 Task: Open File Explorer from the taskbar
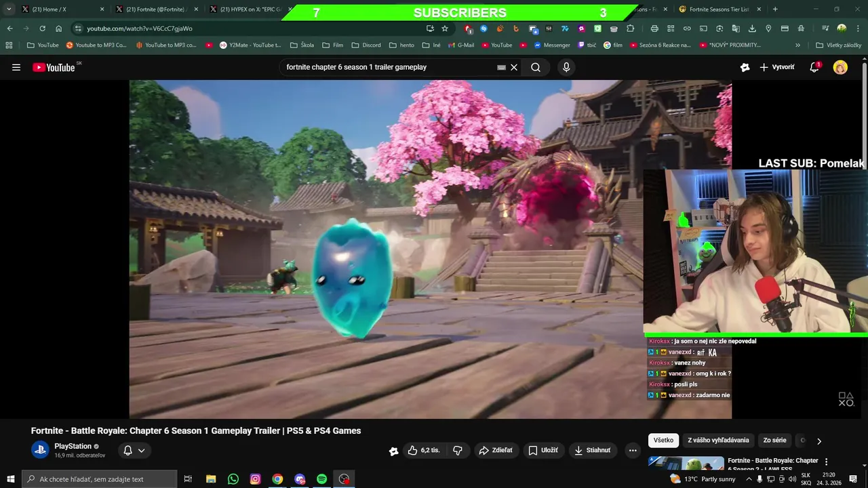211,479
